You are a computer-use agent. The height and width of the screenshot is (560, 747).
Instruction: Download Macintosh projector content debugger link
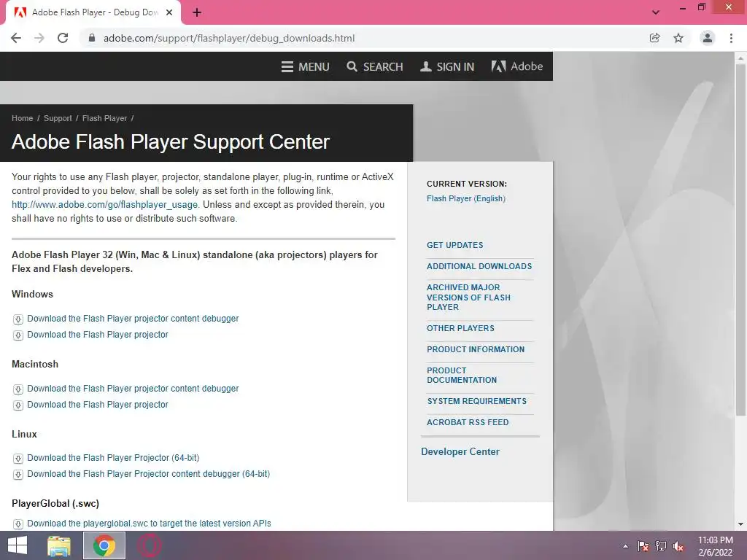[x=133, y=389]
